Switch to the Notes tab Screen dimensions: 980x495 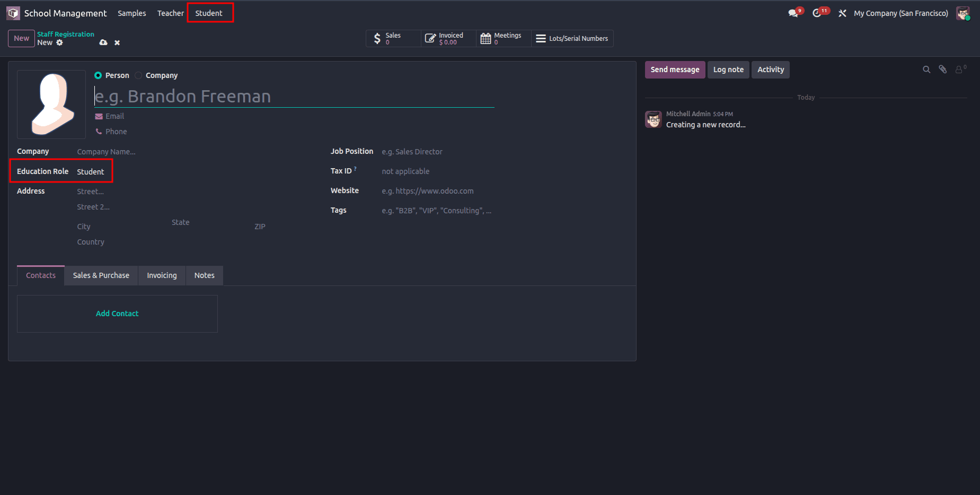point(205,275)
